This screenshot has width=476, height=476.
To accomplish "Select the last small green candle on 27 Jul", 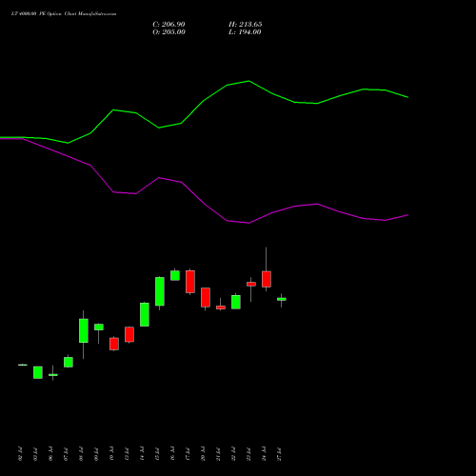I will coord(282,299).
